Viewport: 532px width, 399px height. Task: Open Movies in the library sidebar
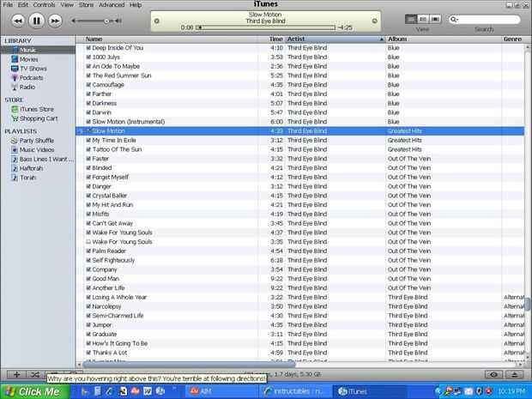pos(28,59)
